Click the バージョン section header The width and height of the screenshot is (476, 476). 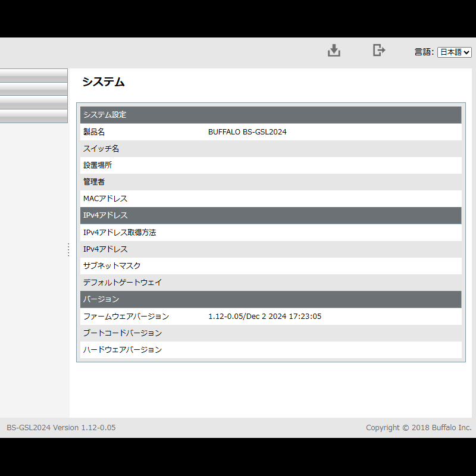point(101,299)
